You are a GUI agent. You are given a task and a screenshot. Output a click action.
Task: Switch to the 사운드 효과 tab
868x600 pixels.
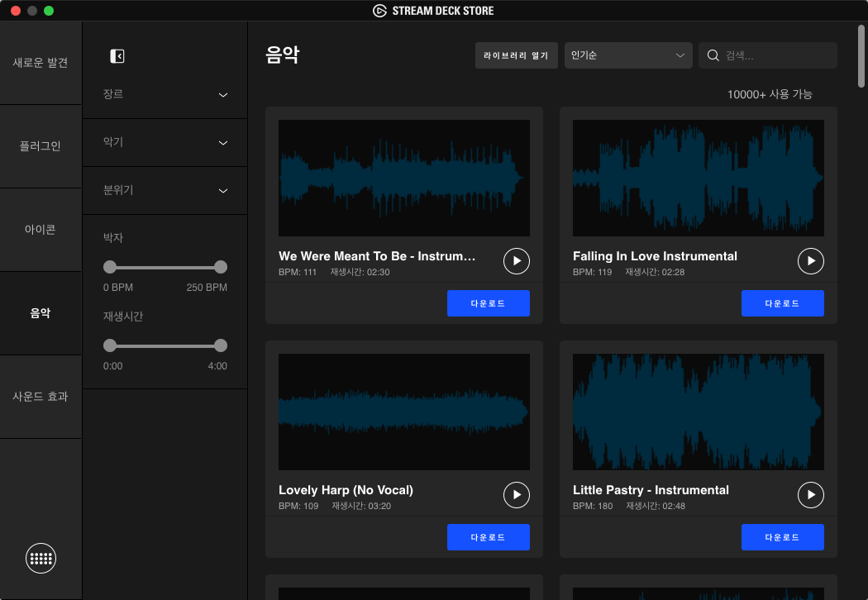click(x=41, y=397)
